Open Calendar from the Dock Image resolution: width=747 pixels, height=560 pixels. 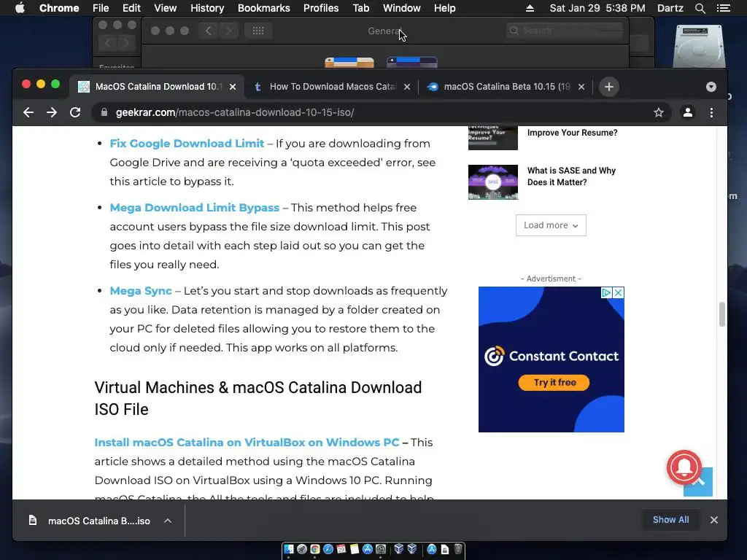point(341,549)
